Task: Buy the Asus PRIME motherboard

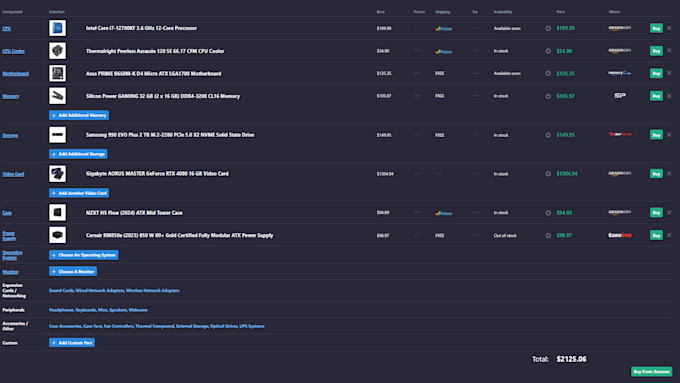Action: pyautogui.click(x=656, y=73)
